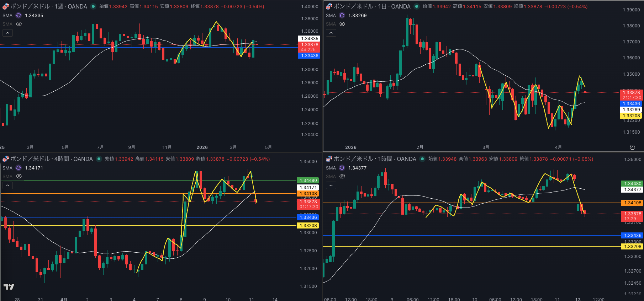Click the −0.00071 (−0.05%) change on the 1時間 chart
The image size is (644, 301).
(x=572, y=159)
